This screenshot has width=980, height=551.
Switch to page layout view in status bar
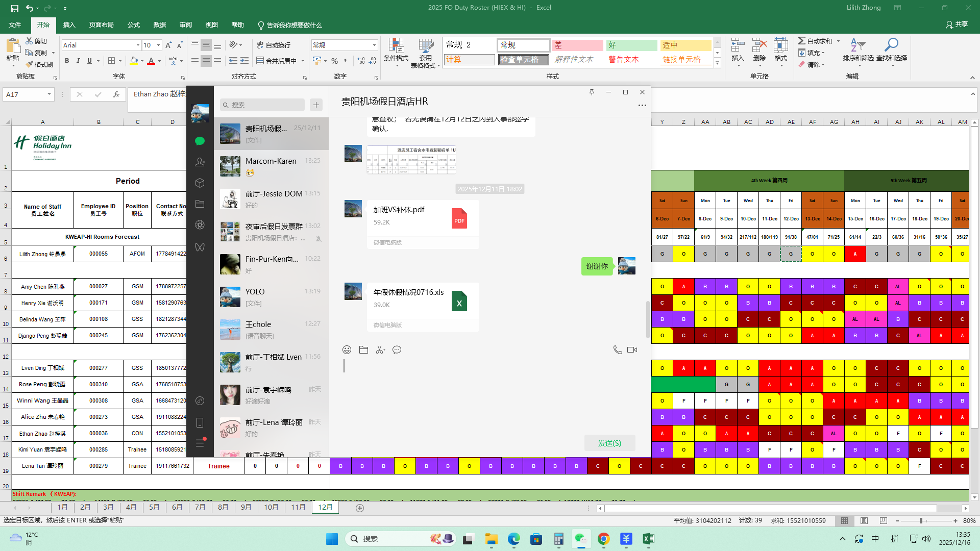(864, 521)
